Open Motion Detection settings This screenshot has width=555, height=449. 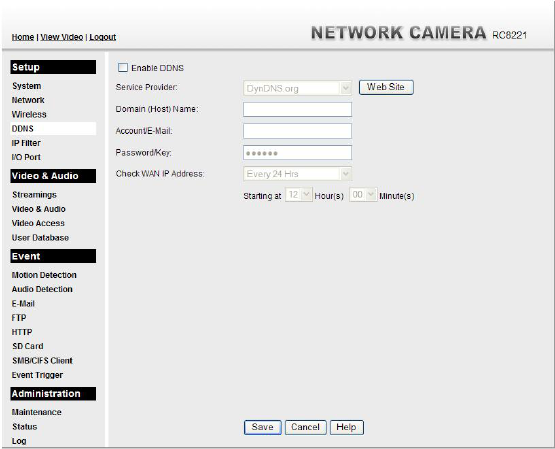tap(44, 275)
